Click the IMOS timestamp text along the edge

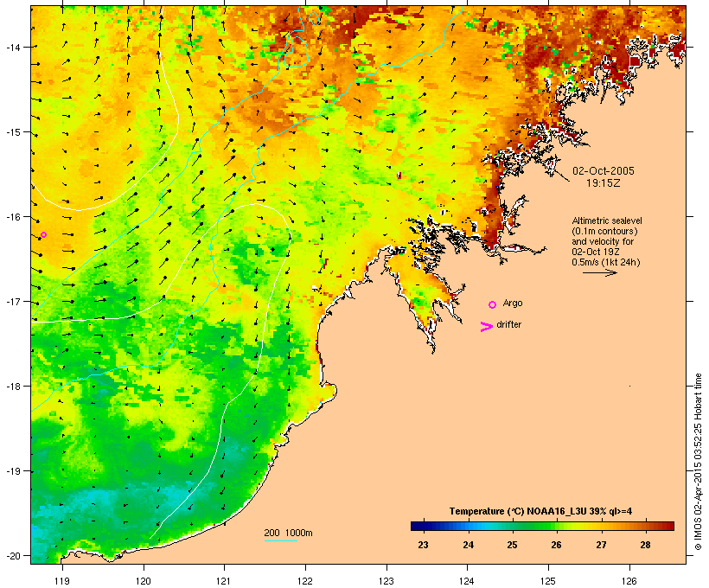[x=698, y=462]
